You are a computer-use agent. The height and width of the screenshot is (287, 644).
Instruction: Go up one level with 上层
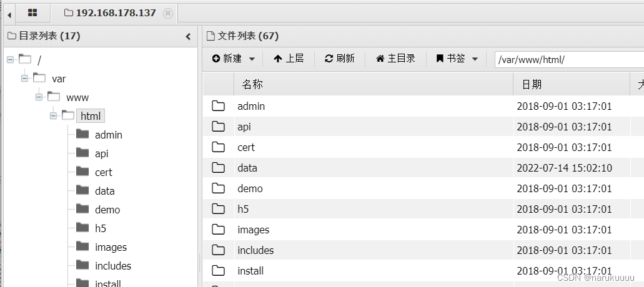tap(289, 59)
